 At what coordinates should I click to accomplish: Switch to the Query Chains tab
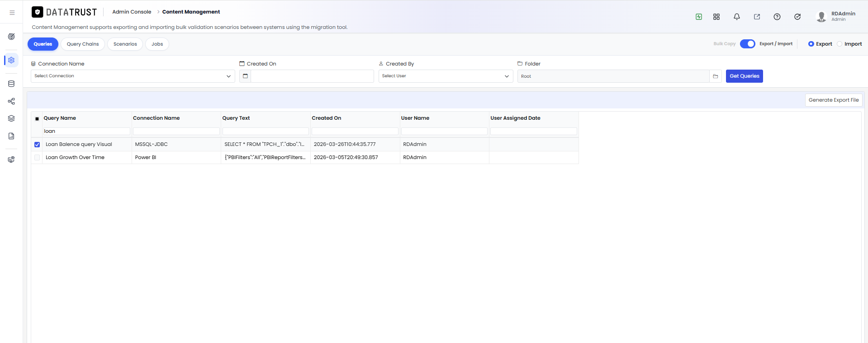[83, 44]
